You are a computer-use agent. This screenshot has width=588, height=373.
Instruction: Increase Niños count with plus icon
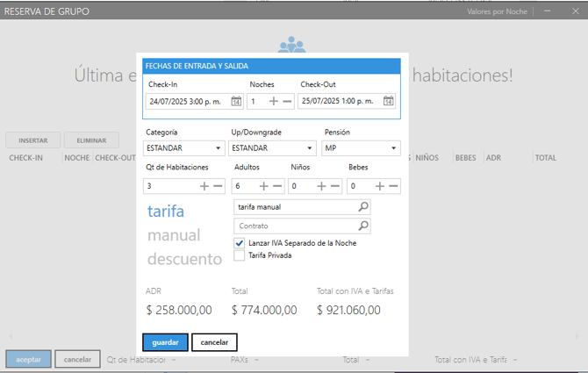(x=321, y=186)
